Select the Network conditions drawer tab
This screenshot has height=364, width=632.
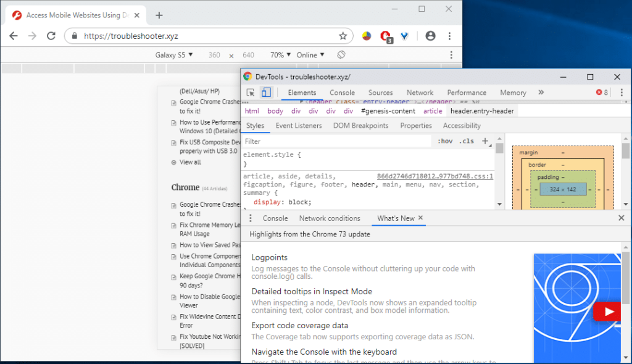[x=330, y=218]
